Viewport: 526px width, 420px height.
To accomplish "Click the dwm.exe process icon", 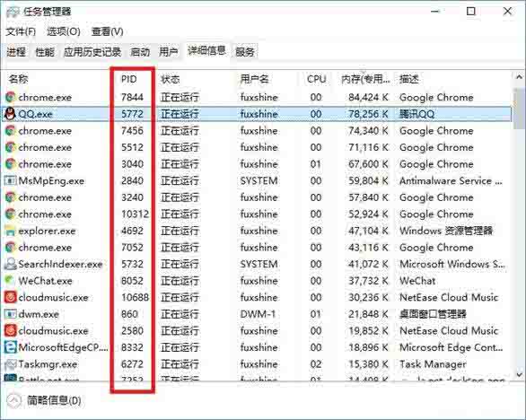I will (x=10, y=314).
